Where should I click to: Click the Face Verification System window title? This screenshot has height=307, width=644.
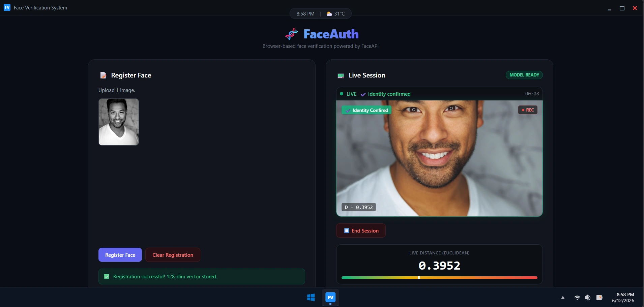(x=40, y=7)
